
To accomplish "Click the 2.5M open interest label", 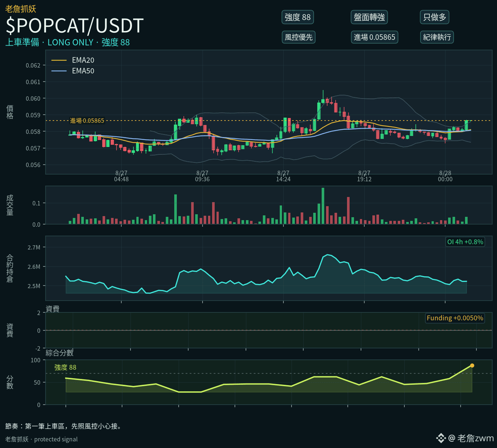I will click(x=34, y=286).
